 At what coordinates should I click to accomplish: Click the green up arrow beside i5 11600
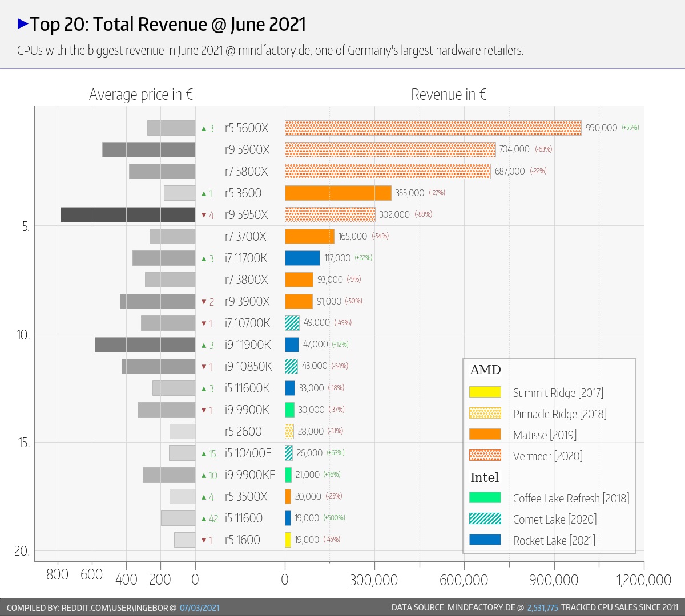(204, 519)
